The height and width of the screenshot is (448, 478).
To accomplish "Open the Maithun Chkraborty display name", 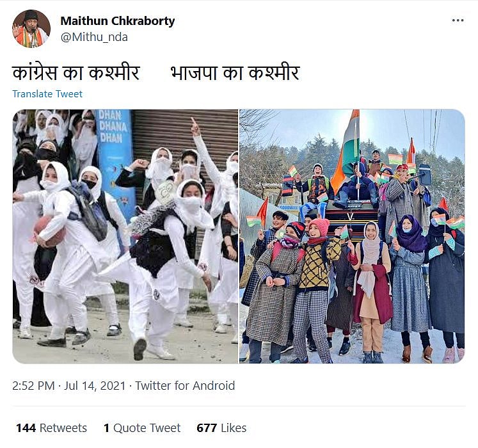I will click(x=117, y=20).
